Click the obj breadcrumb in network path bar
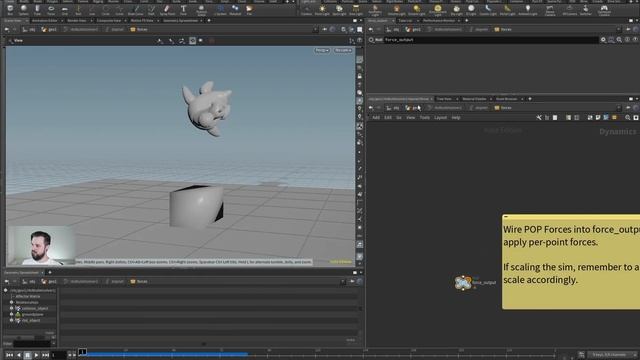Image resolution: width=640 pixels, height=360 pixels. pyautogui.click(x=393, y=108)
